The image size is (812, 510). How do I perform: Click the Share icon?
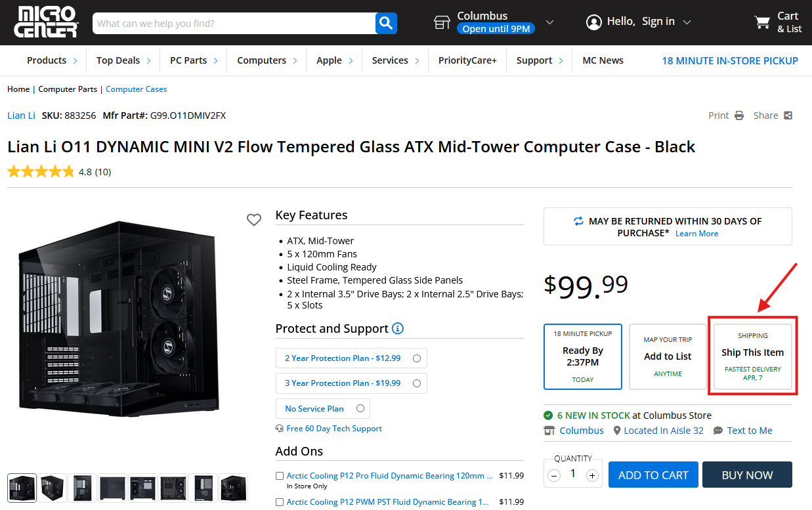tap(788, 116)
